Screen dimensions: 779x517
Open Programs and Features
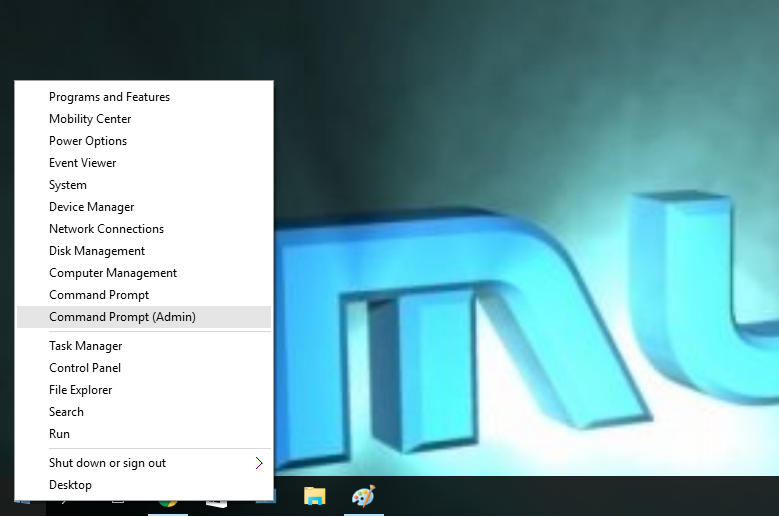point(109,97)
